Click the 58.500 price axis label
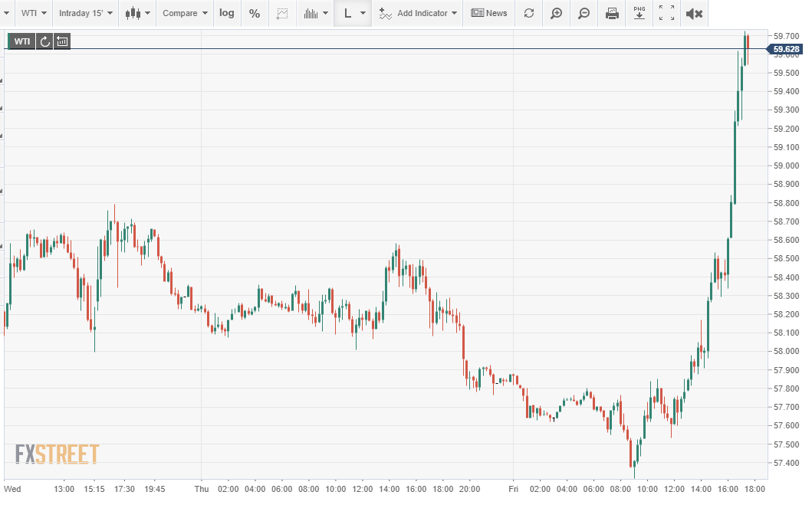 pyautogui.click(x=786, y=258)
